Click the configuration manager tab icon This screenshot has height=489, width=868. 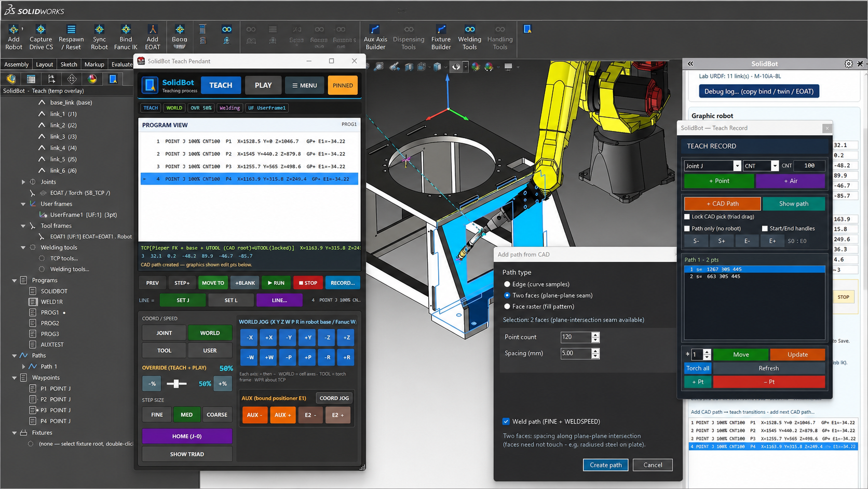(51, 79)
